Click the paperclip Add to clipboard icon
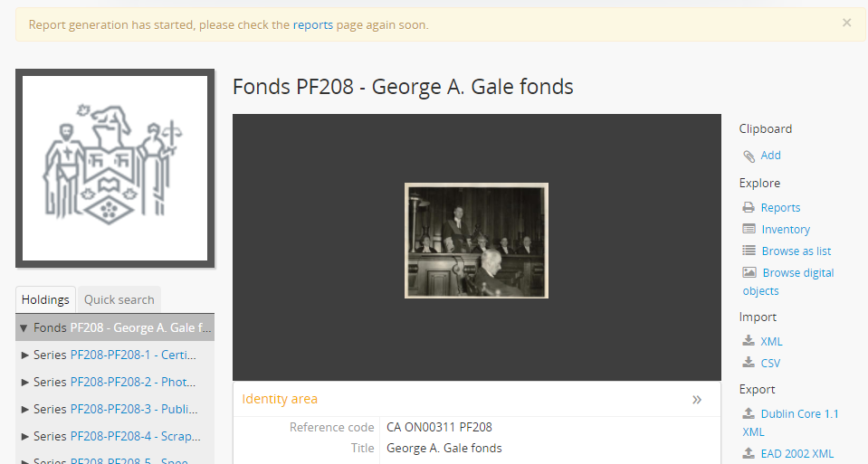Image resolution: width=868 pixels, height=464 pixels. pyautogui.click(x=749, y=156)
